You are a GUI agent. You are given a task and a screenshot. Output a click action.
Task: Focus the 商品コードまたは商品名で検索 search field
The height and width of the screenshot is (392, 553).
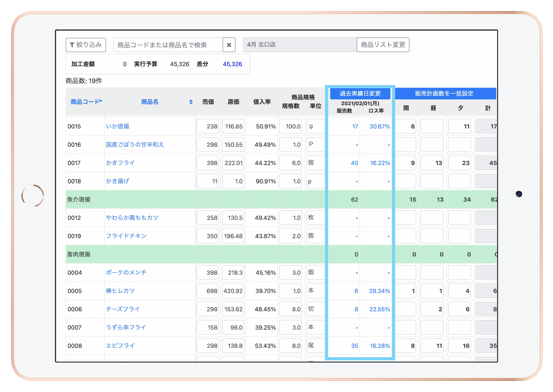pyautogui.click(x=168, y=45)
